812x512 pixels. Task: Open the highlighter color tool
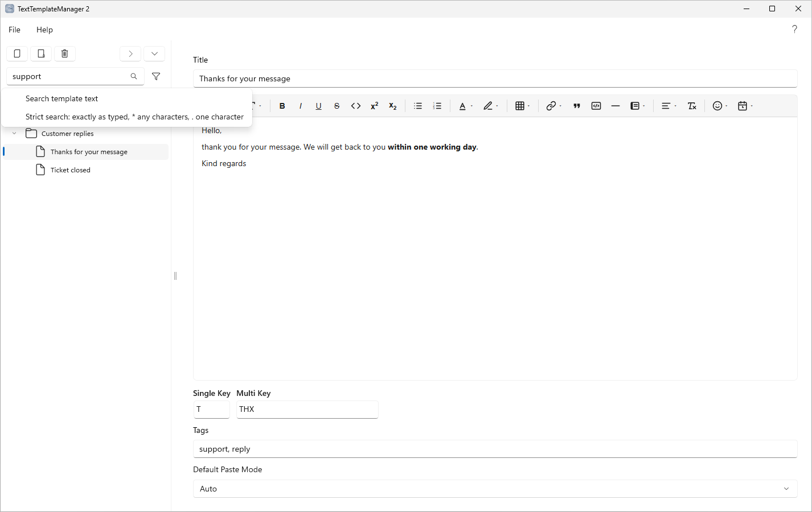490,106
